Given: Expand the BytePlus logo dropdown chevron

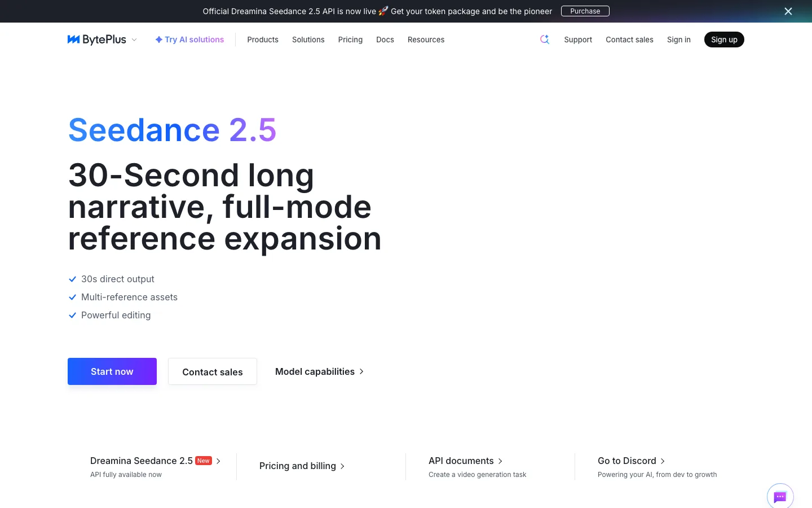Looking at the screenshot, I should click(134, 40).
